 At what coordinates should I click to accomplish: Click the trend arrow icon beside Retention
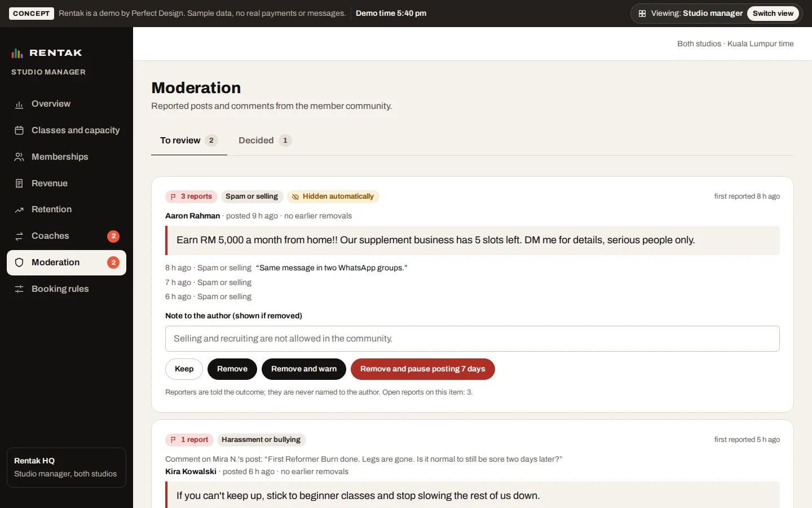[19, 210]
